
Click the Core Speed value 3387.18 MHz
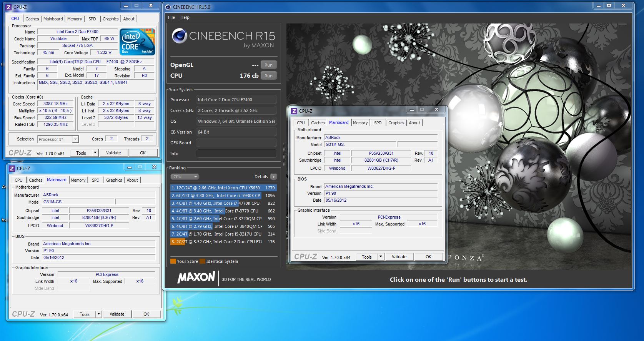click(x=56, y=104)
